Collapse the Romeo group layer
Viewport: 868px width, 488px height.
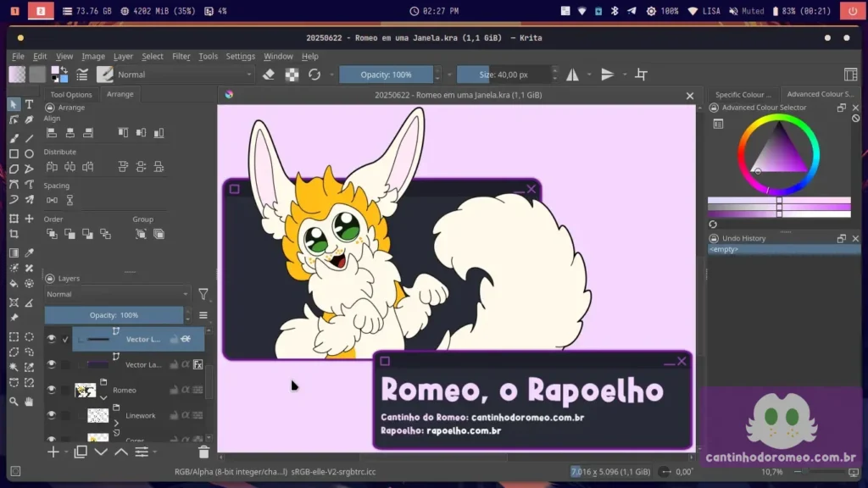[103, 398]
